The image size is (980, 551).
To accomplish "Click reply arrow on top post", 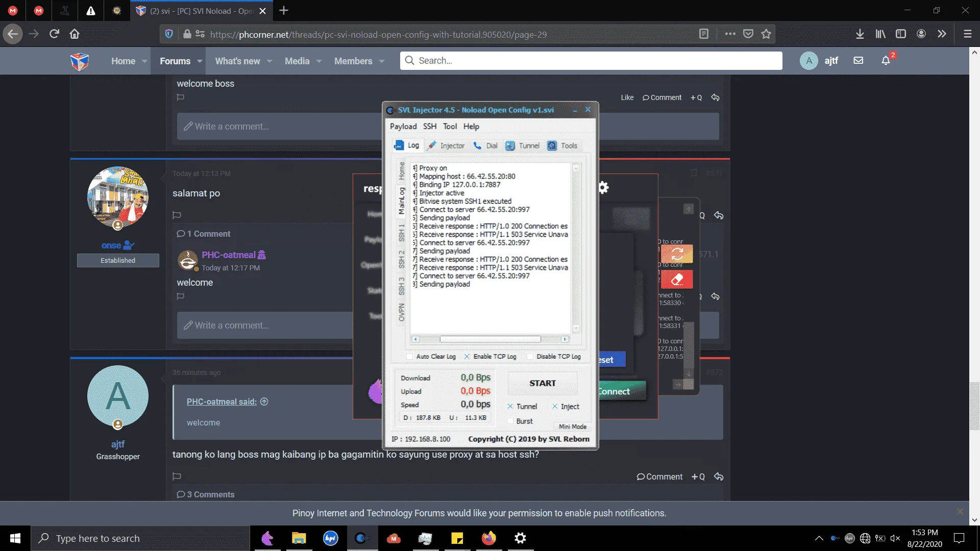I will (x=715, y=97).
